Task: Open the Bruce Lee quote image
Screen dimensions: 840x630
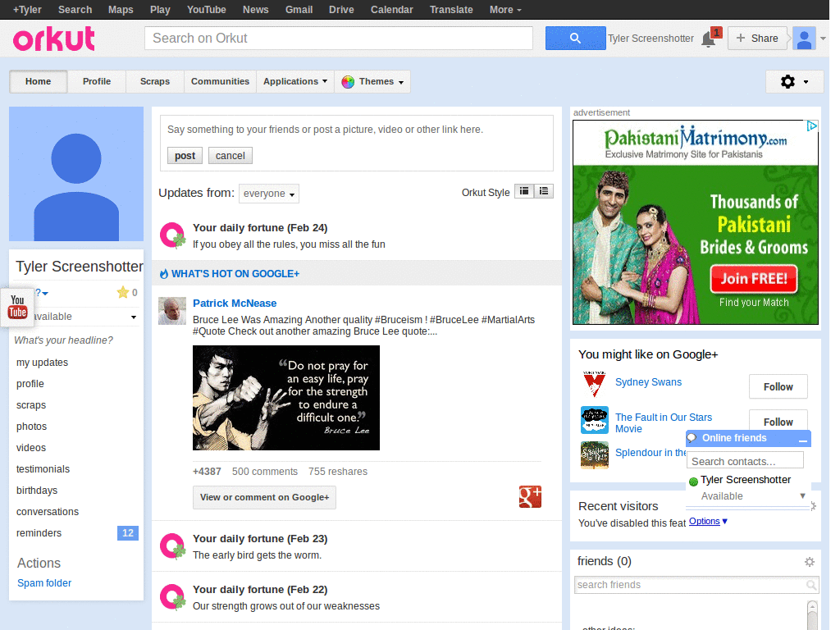Action: 286,398
